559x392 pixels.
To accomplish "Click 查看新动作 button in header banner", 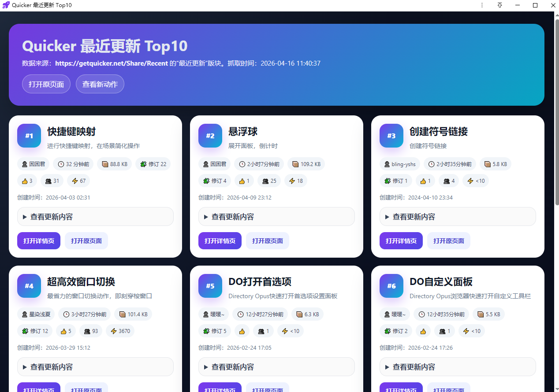I will (100, 84).
